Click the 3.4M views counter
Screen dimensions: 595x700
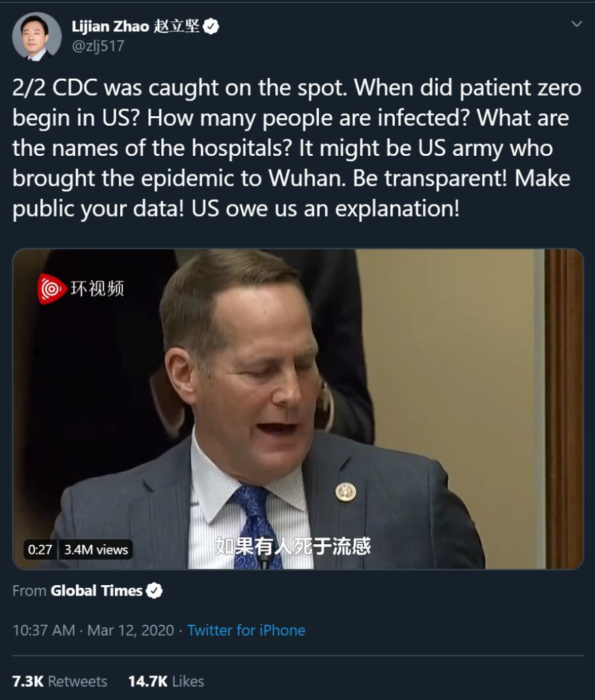pyautogui.click(x=96, y=550)
